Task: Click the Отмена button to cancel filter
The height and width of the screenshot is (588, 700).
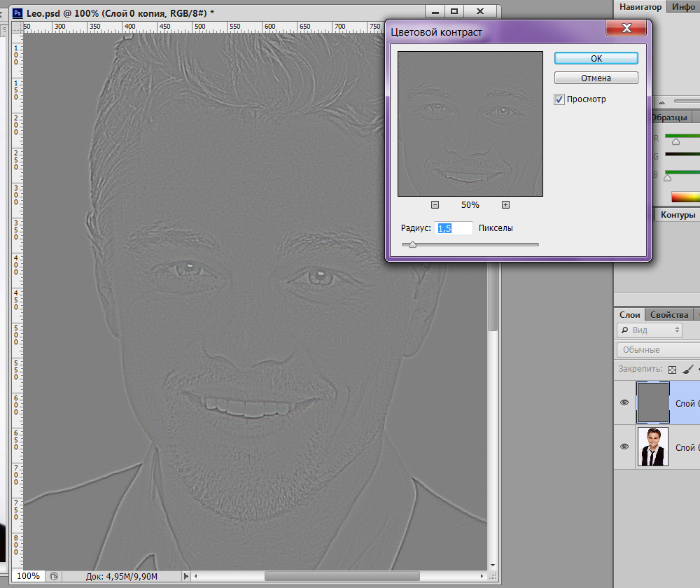Action: pos(596,78)
